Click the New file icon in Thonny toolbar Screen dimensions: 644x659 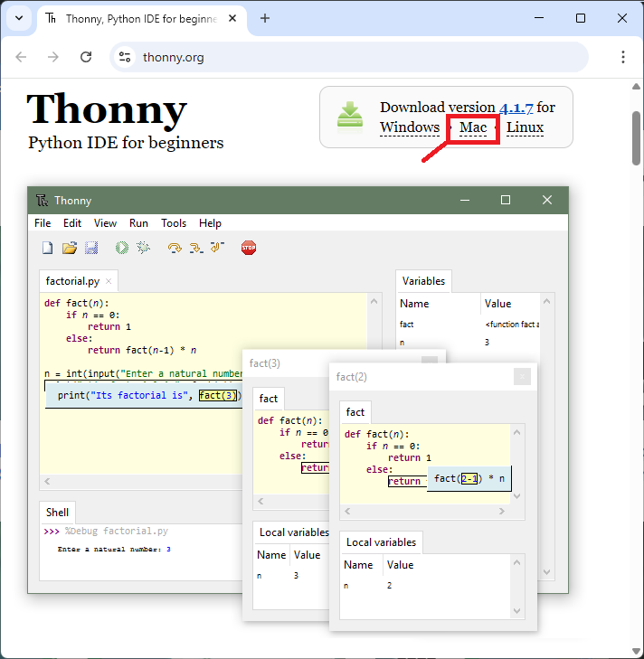pos(47,248)
